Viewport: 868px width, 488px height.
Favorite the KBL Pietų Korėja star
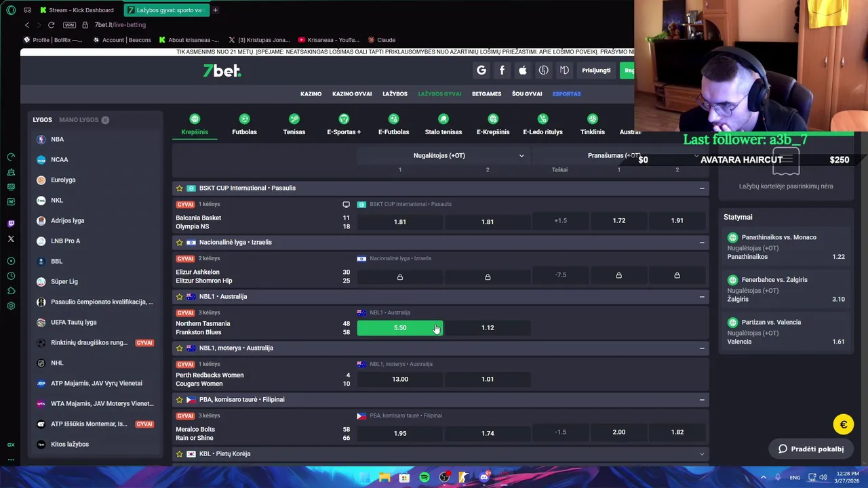[179, 454]
